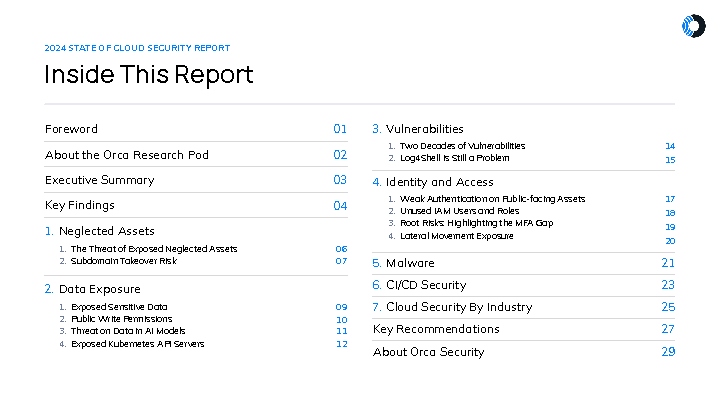Click page number 27 for Key Recommendations
This screenshot has width=720, height=405.
point(668,329)
